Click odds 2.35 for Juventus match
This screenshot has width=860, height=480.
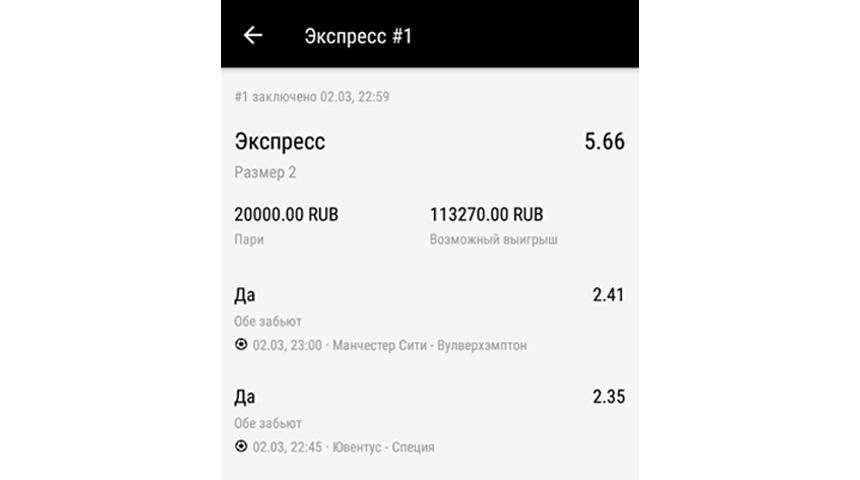click(608, 397)
